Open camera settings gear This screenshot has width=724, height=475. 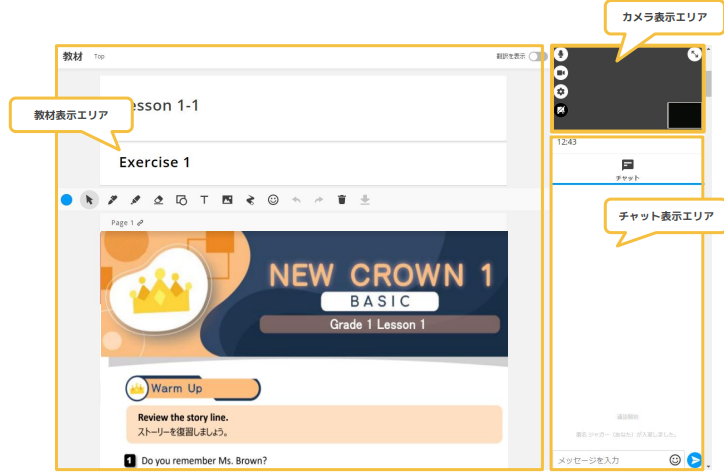[x=561, y=91]
